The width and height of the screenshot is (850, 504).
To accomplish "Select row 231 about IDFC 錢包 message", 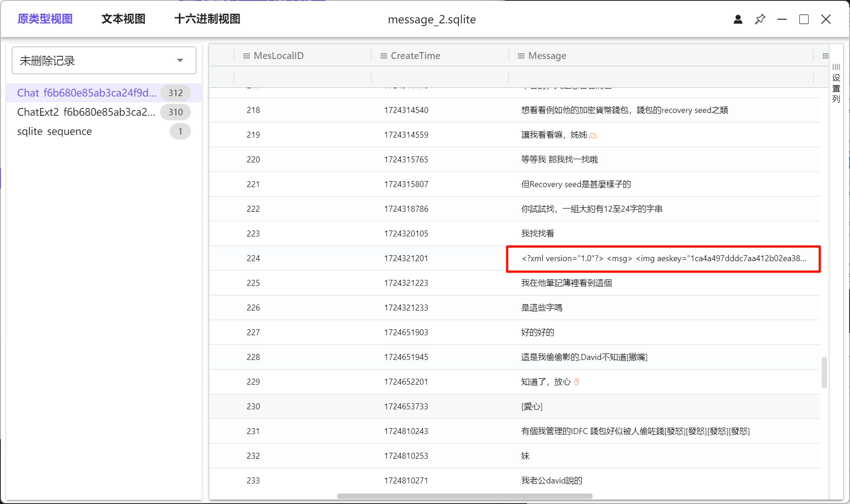I will tap(635, 431).
